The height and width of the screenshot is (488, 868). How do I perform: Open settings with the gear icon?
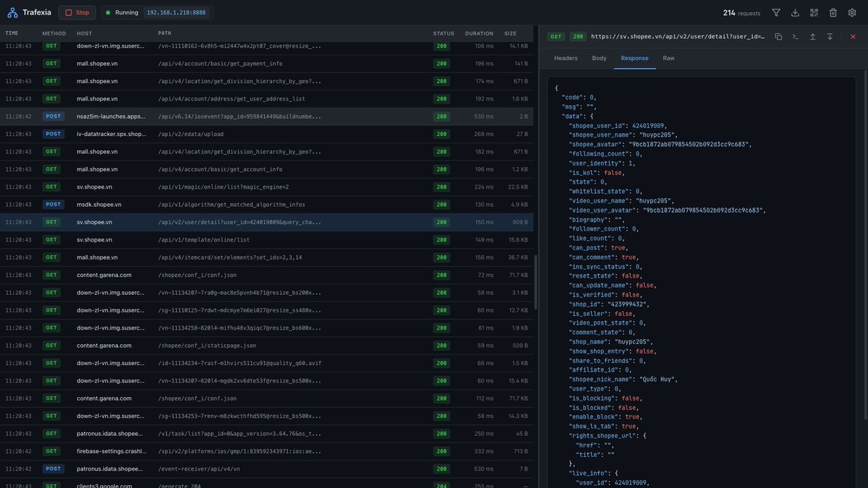pos(852,12)
